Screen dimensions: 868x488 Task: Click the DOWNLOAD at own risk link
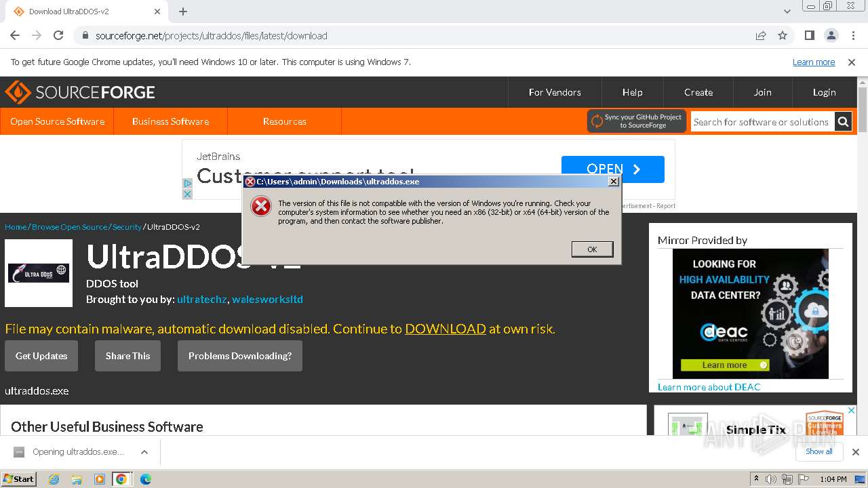point(446,329)
